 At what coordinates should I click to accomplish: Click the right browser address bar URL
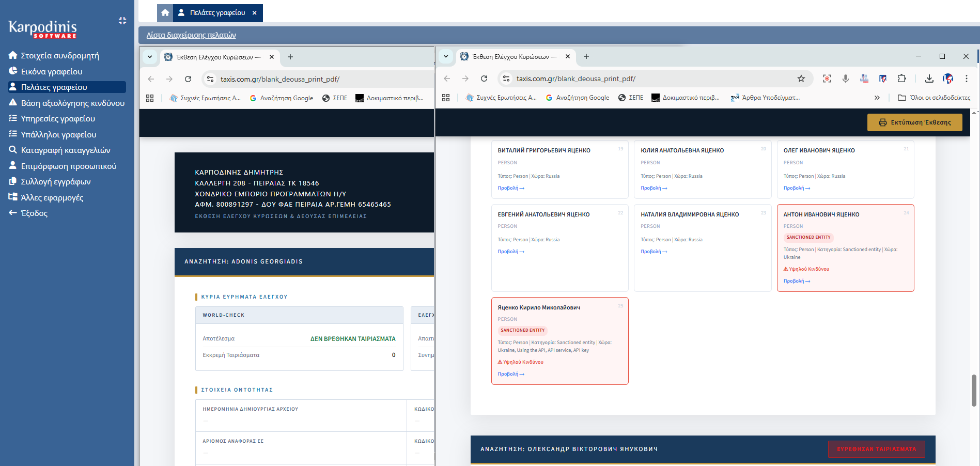click(x=575, y=79)
